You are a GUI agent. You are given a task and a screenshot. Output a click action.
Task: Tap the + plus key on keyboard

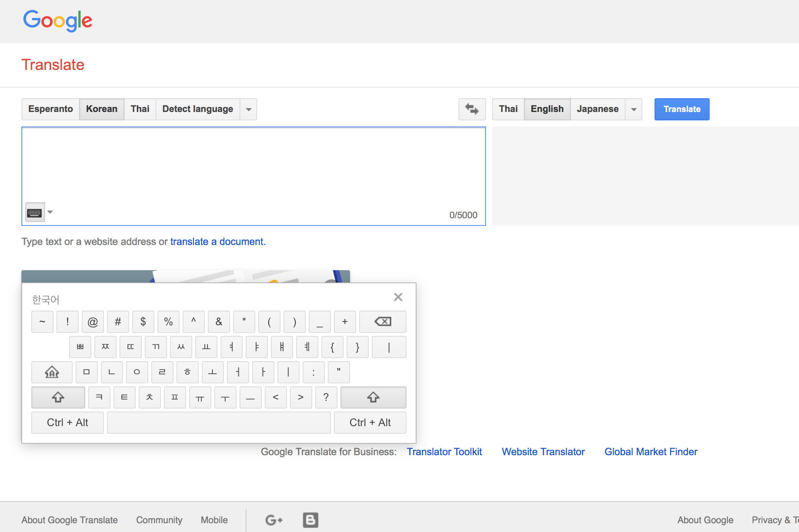pyautogui.click(x=345, y=321)
